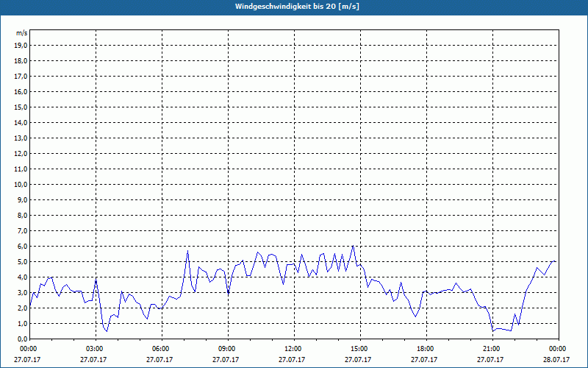Select the y-axis value 10,0

21,185
